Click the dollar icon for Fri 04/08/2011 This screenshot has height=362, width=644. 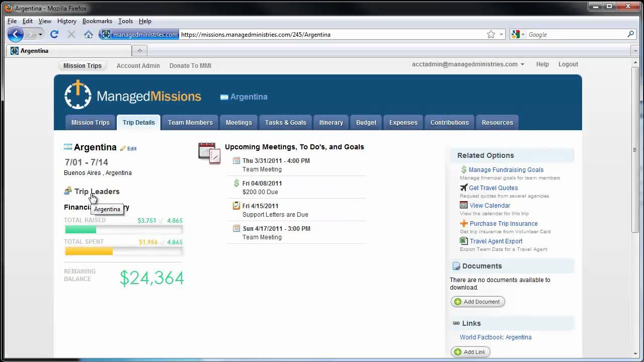pyautogui.click(x=236, y=183)
